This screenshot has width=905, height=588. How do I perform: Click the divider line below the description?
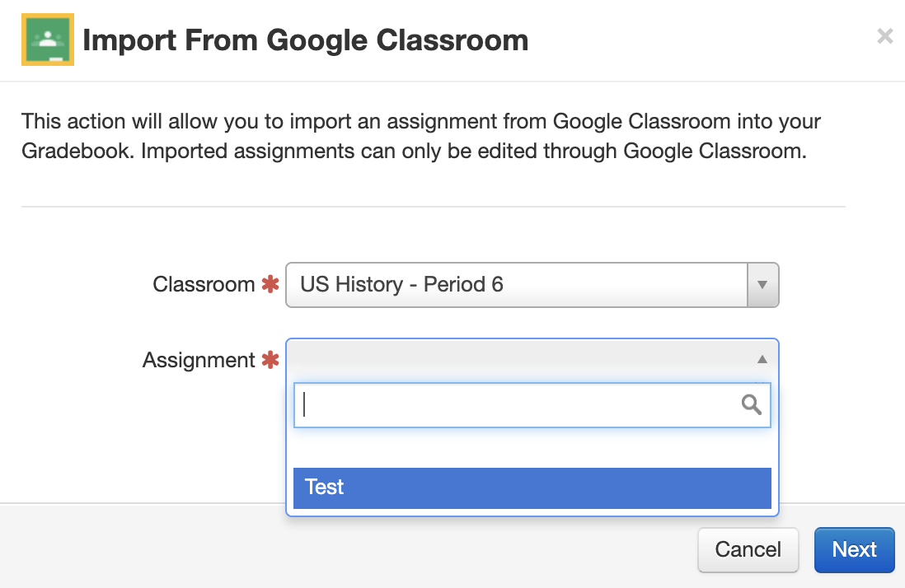pos(433,206)
